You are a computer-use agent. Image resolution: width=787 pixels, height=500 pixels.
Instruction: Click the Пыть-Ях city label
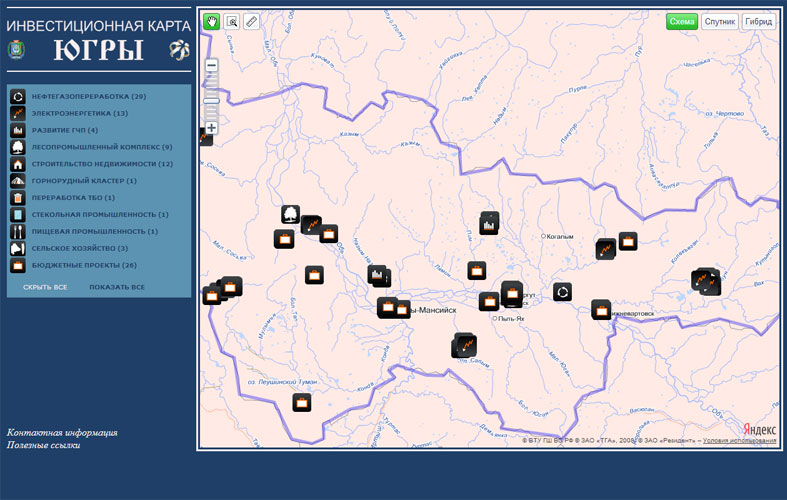[x=511, y=318]
